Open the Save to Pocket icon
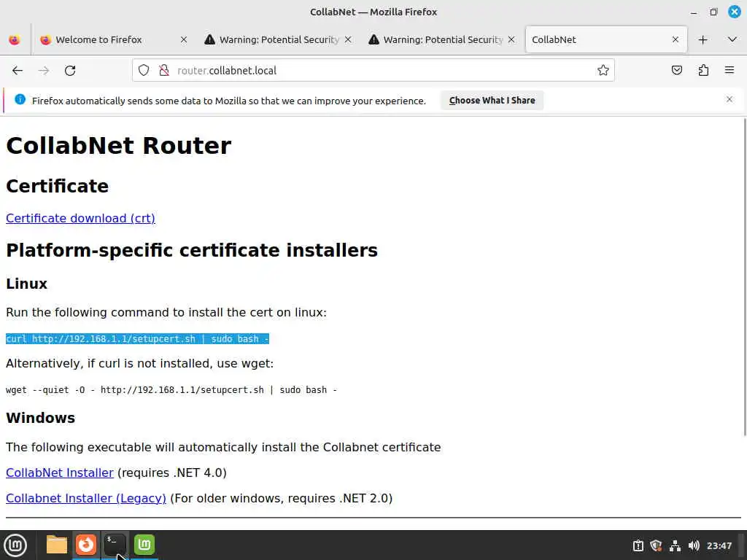747x560 pixels. click(x=676, y=71)
